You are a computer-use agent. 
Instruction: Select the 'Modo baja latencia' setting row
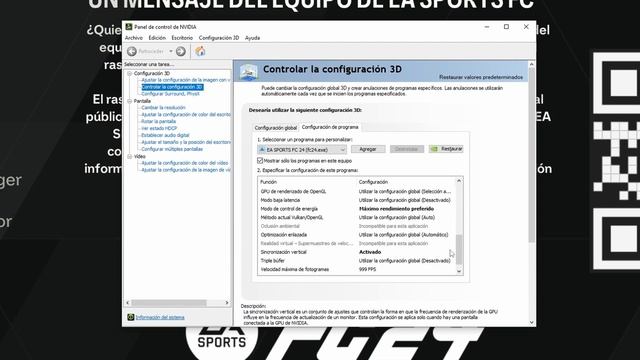357,200
